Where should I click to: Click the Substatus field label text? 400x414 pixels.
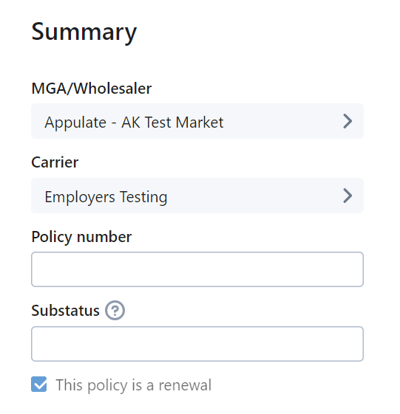tap(65, 311)
